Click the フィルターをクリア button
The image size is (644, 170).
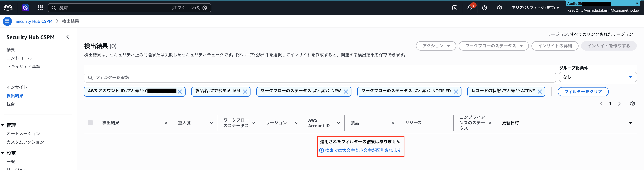click(583, 92)
